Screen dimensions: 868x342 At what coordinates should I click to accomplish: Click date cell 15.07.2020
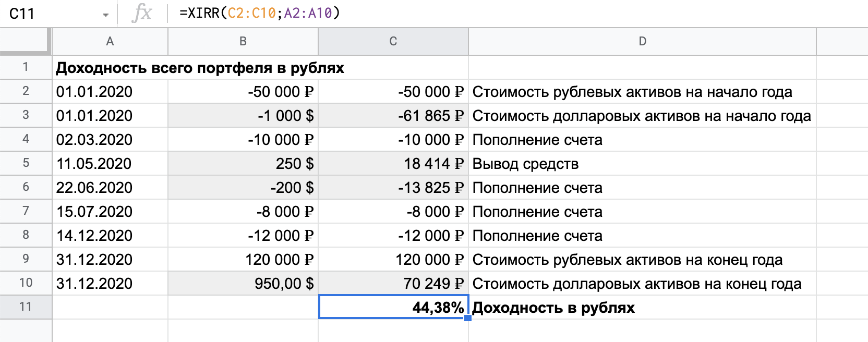coord(110,212)
